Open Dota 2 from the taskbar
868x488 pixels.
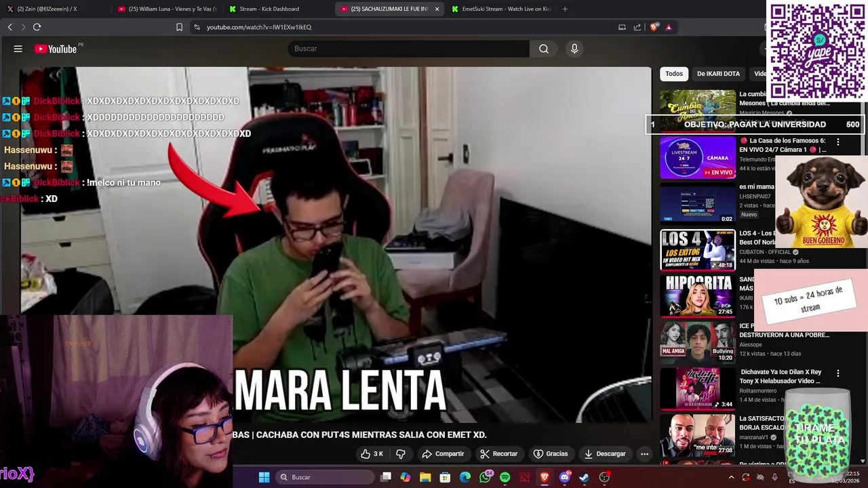(524, 477)
